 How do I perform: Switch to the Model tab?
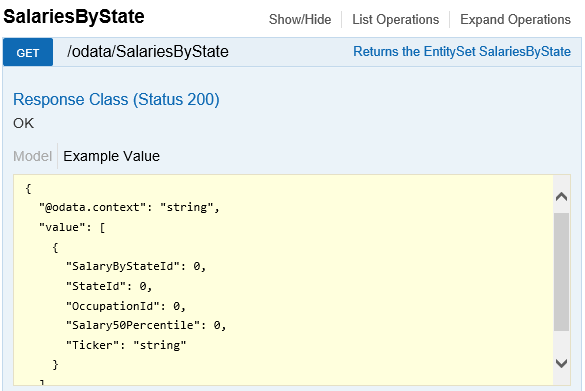click(32, 156)
